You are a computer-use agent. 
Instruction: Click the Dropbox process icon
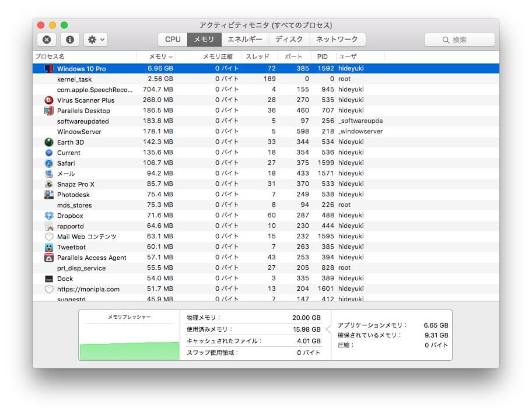click(x=49, y=216)
